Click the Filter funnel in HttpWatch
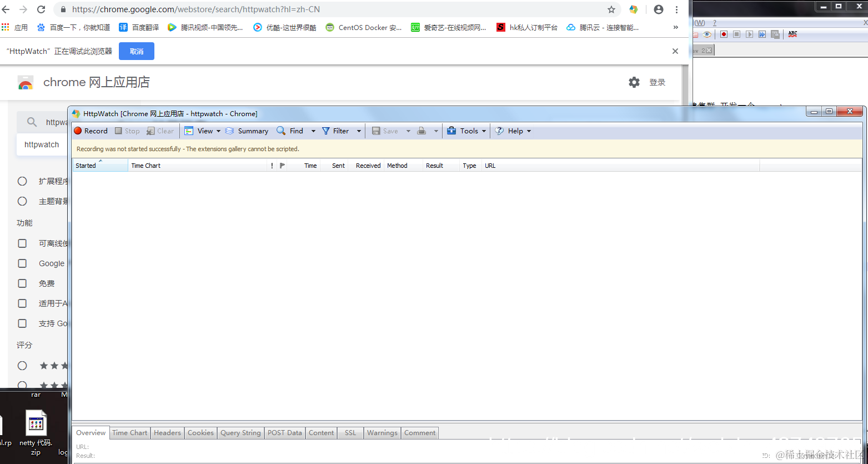This screenshot has width=868, height=464. [x=326, y=131]
